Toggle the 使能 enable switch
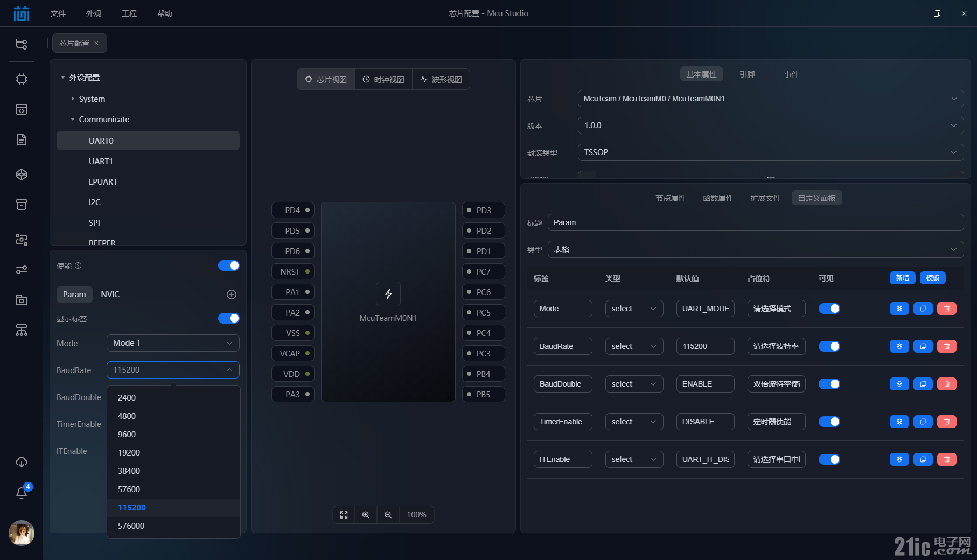Viewport: 977px width, 560px height. [229, 265]
